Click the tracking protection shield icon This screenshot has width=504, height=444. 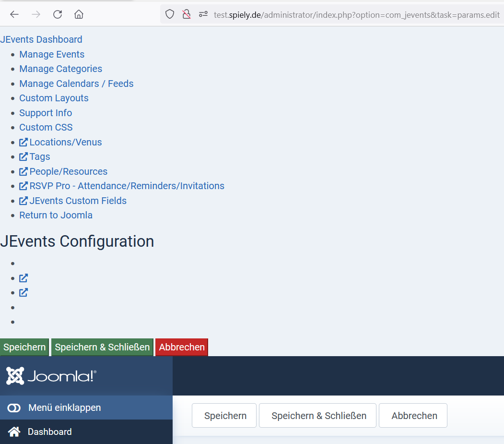(x=170, y=14)
